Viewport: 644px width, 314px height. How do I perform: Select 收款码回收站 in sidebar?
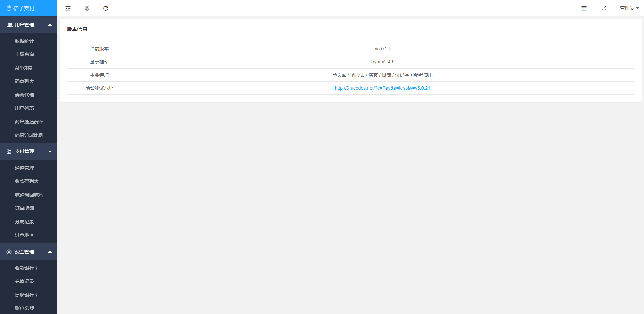click(x=29, y=195)
